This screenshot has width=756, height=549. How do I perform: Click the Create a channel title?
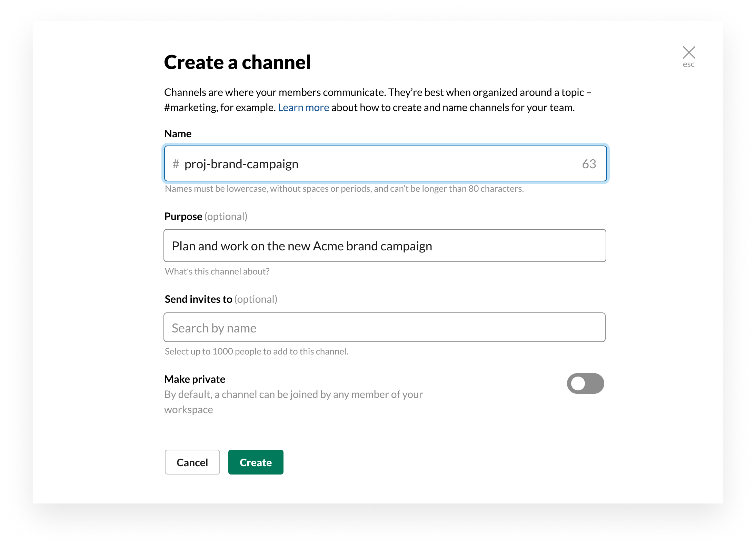click(x=237, y=62)
